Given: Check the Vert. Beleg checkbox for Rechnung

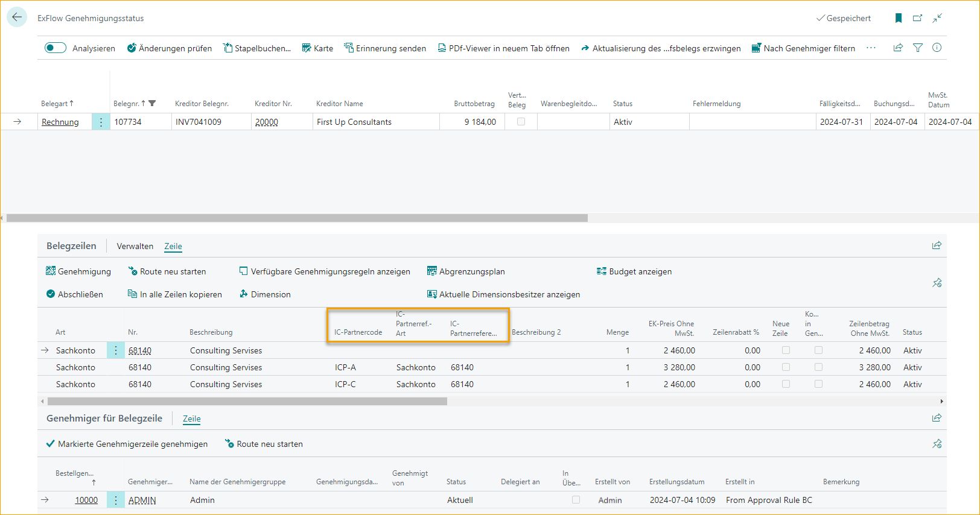Looking at the screenshot, I should tap(521, 122).
